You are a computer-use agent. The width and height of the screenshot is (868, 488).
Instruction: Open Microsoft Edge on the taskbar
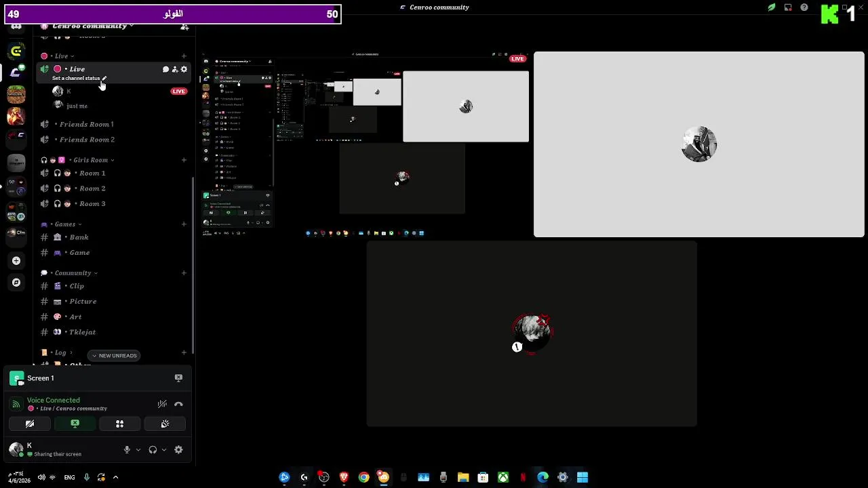coord(542,477)
